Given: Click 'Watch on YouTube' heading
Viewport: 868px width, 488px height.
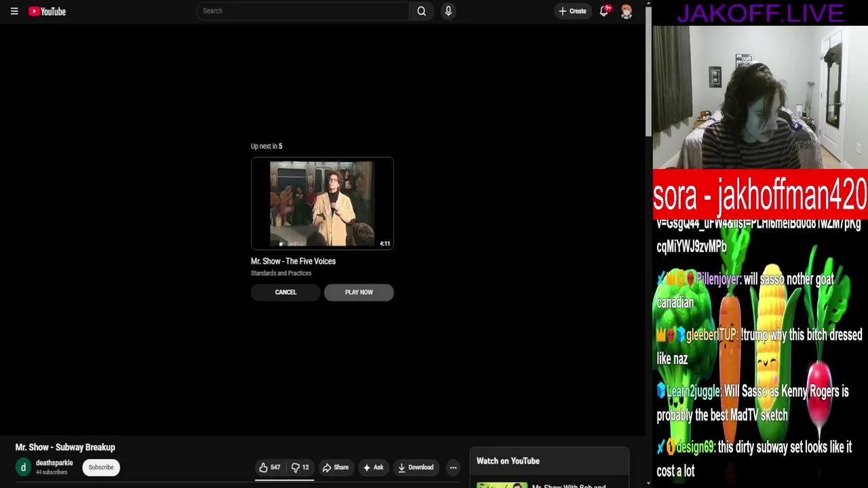Looking at the screenshot, I should (x=508, y=461).
